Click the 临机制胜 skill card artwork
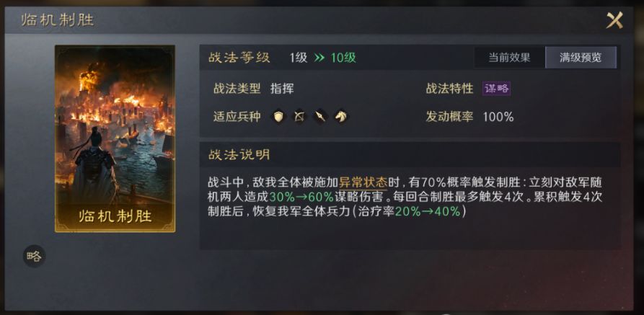 (115, 138)
